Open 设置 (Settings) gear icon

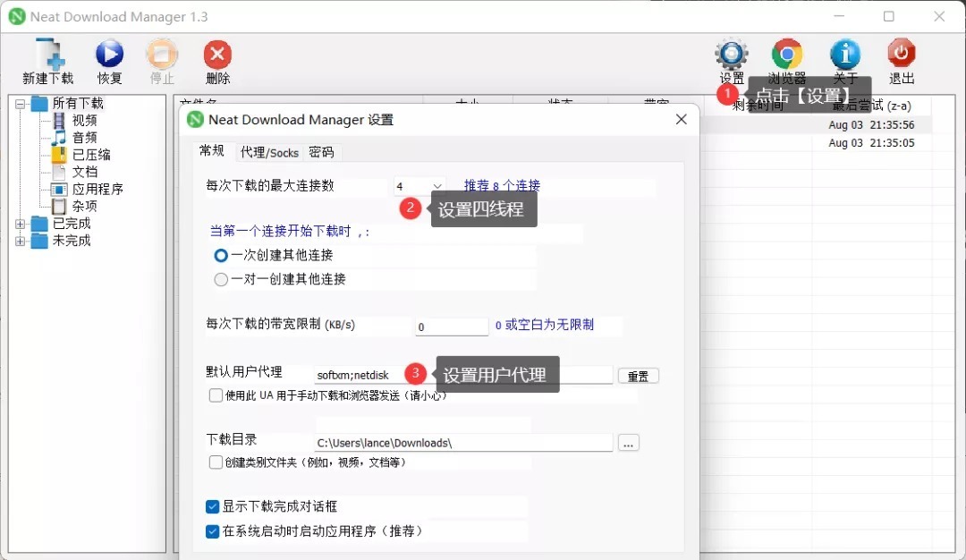tap(732, 55)
